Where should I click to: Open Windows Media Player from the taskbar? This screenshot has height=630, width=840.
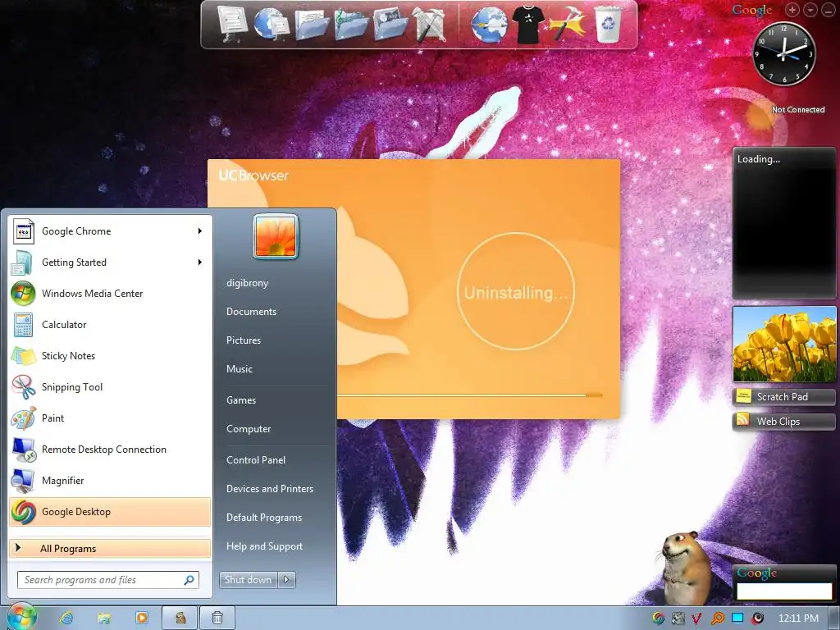point(142,618)
